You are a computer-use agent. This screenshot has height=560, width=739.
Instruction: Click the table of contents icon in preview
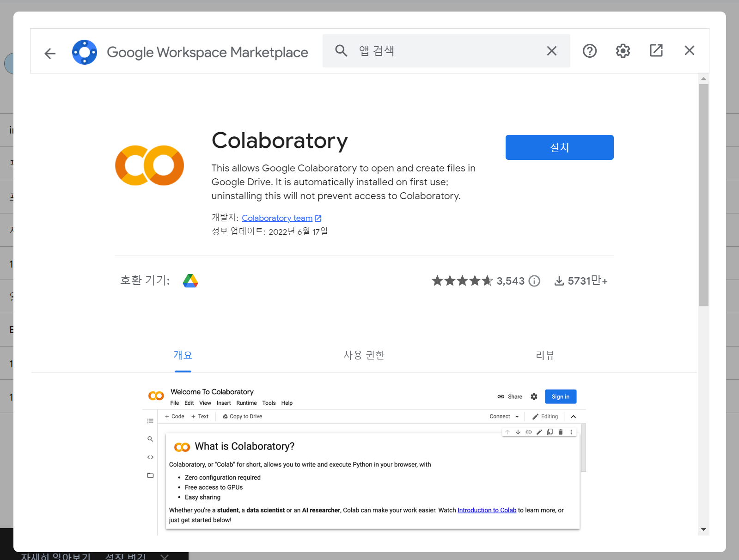coord(150,421)
